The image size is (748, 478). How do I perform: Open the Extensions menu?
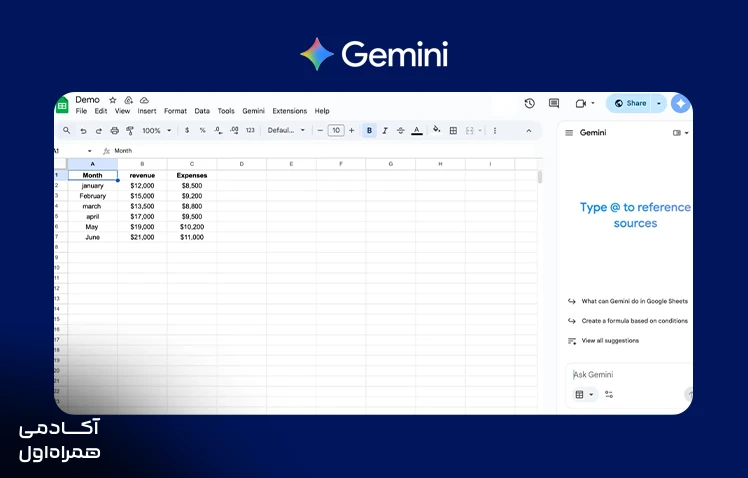click(290, 111)
